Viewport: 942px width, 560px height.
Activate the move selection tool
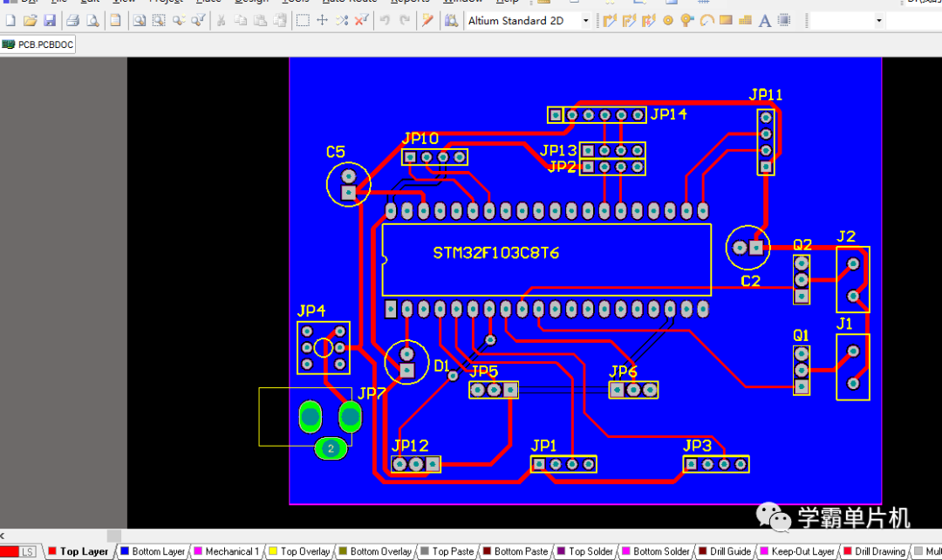coord(322,21)
